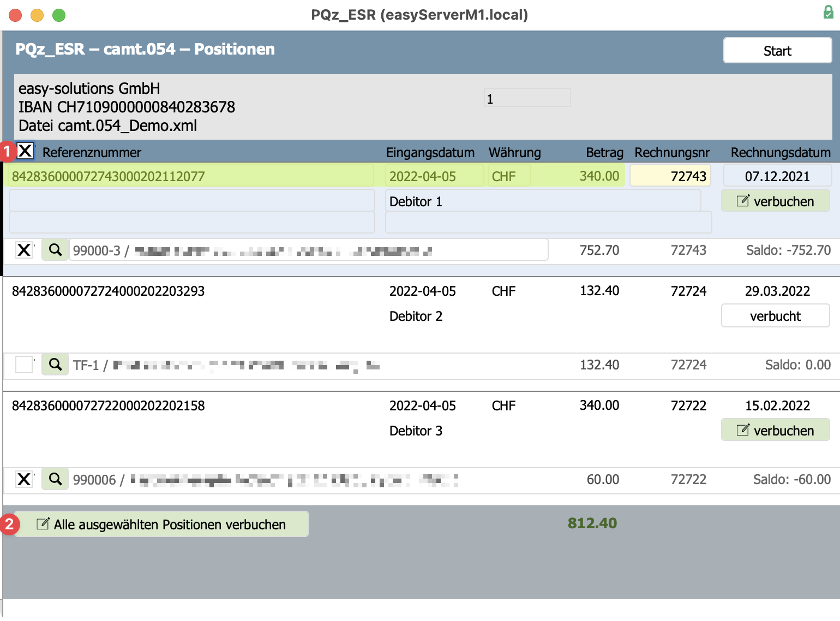Click invoice number 72722 beside date 15.02.2022
The image size is (840, 621).
pyautogui.click(x=688, y=405)
